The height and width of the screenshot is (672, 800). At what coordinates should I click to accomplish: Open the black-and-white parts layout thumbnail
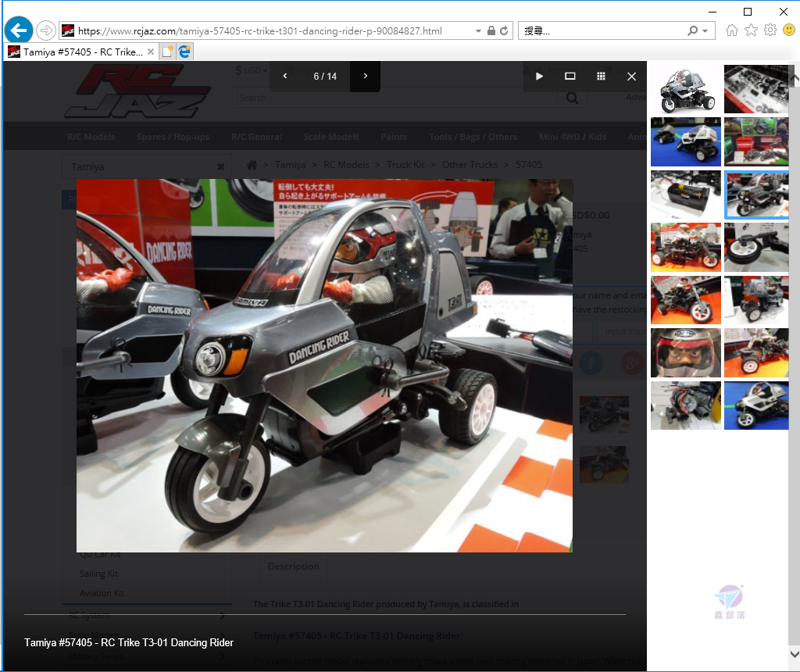click(756, 89)
